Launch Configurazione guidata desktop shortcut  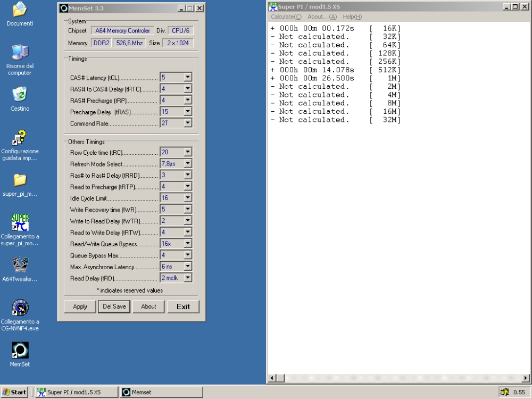click(20, 137)
